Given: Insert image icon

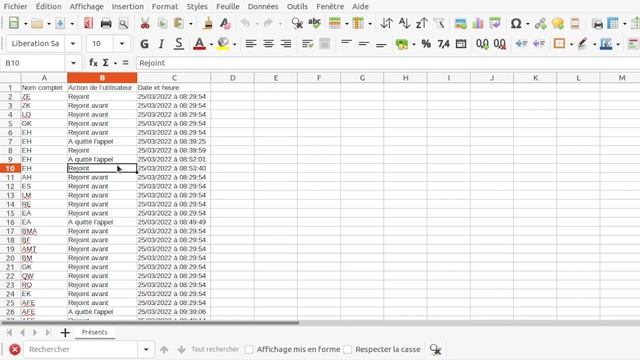Looking at the screenshot, I should [460, 23].
